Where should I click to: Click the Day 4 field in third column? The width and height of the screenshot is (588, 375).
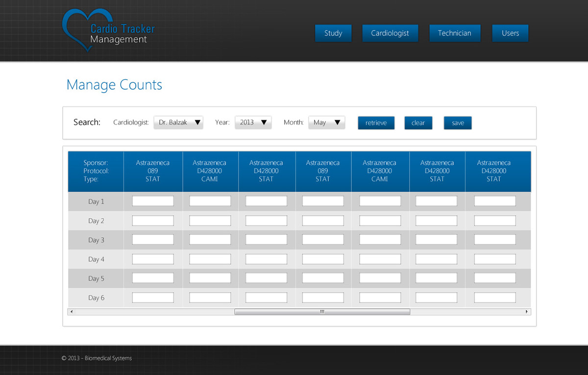266,259
